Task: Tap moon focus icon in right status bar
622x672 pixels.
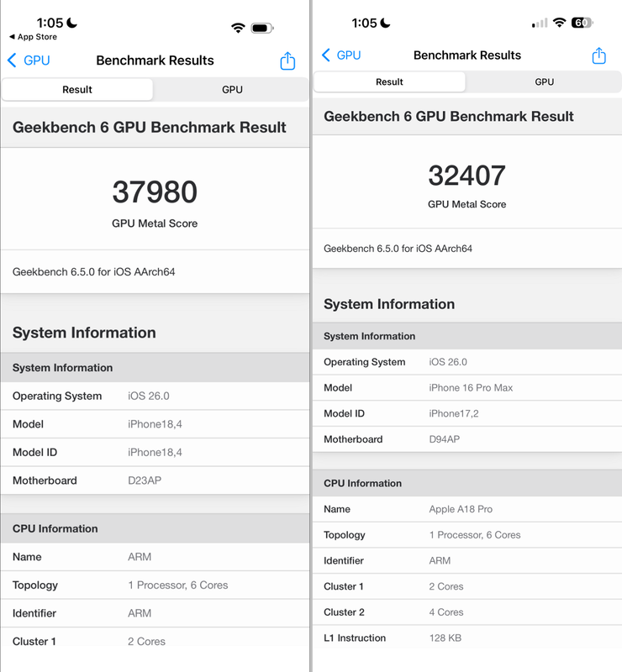Action: pyautogui.click(x=385, y=23)
